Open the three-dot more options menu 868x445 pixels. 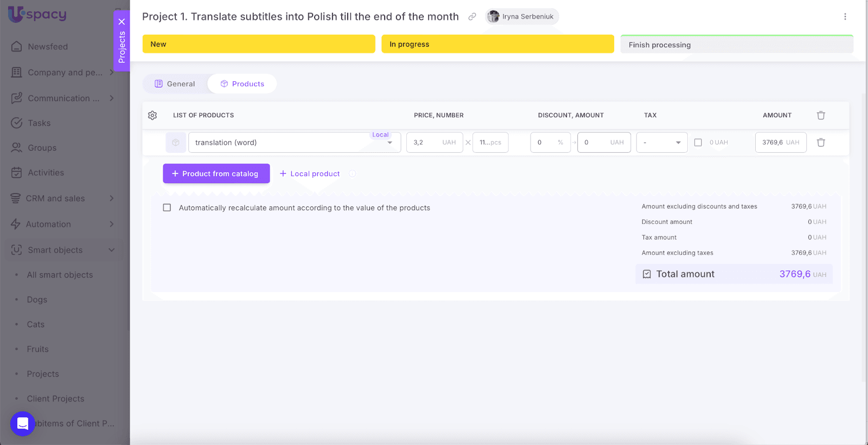(x=845, y=17)
